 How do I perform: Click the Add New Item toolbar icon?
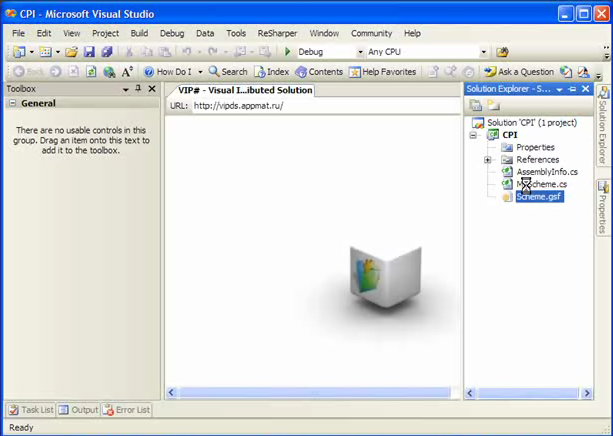click(x=46, y=52)
